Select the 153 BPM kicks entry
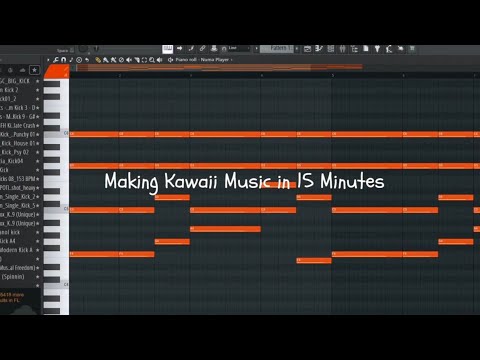This screenshot has height=360, width=480. pos(19,179)
